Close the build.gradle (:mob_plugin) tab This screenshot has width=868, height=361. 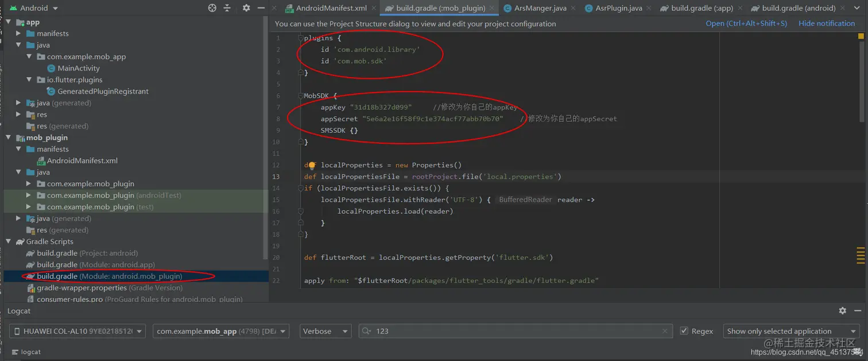pos(493,8)
